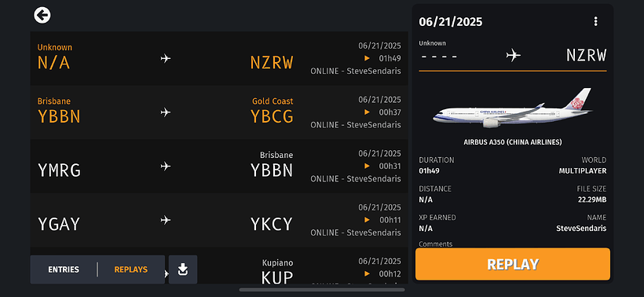Click the play triangle beside 01h49
Screen dimensions: 644x297
[368, 58]
